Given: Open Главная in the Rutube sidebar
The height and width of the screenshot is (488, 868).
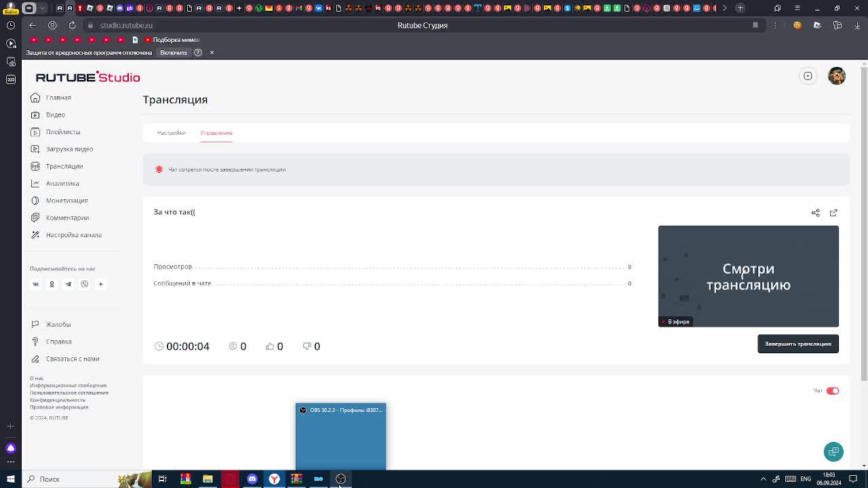Looking at the screenshot, I should pyautogui.click(x=51, y=98).
